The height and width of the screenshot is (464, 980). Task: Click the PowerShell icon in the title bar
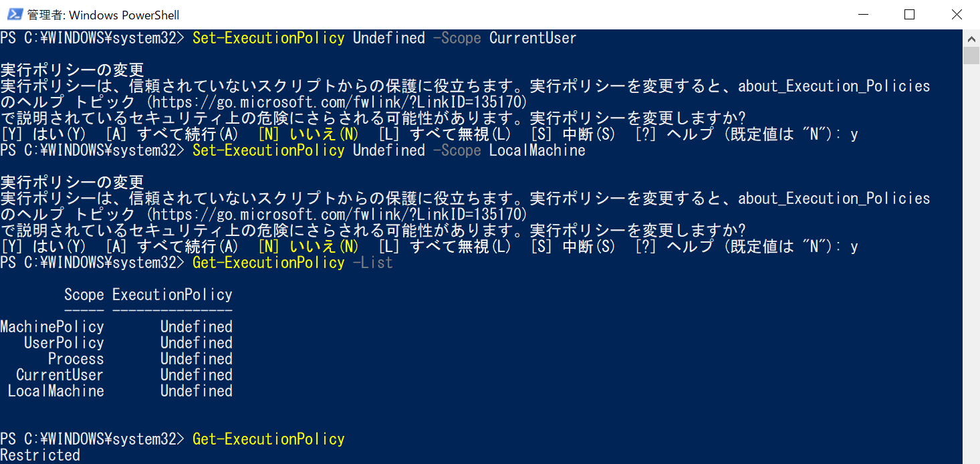15,15
